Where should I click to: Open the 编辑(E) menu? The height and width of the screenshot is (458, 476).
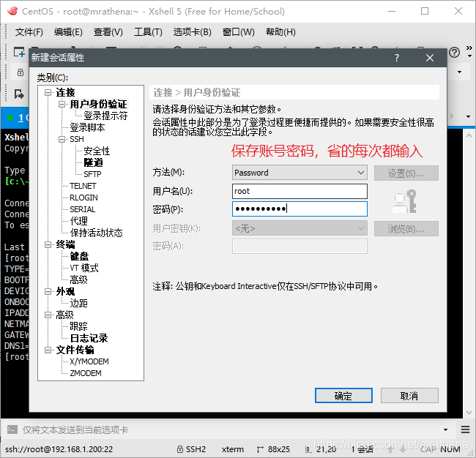tap(68, 32)
